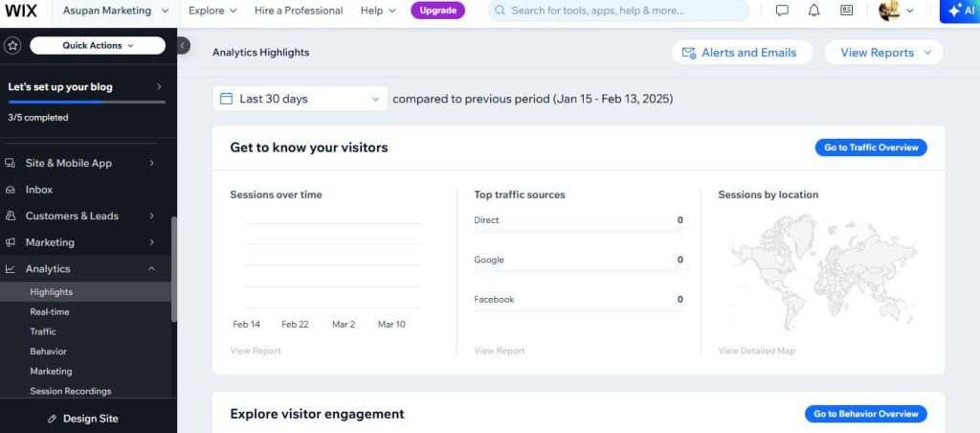The height and width of the screenshot is (433, 980).
Task: Click the 'Let's set up your blog' heading
Action: pyautogui.click(x=60, y=87)
